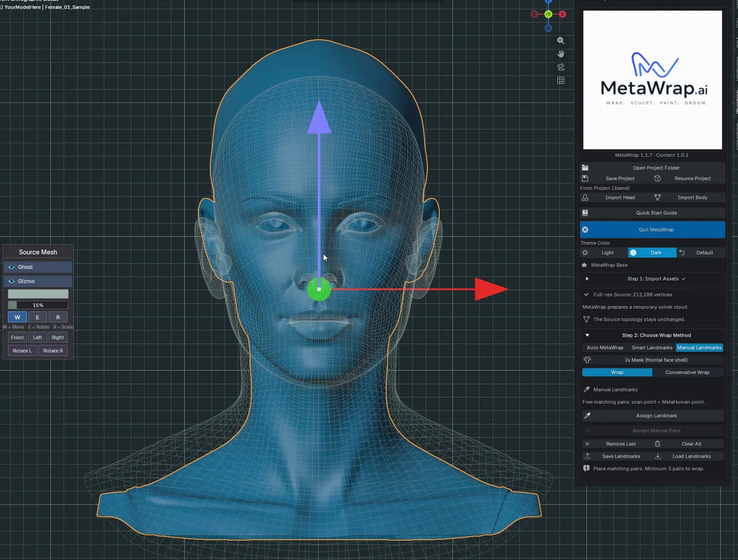Screen dimensions: 738x560
Task: Toggle Gizmo visibility eye in Source Mesh
Action: 12,281
